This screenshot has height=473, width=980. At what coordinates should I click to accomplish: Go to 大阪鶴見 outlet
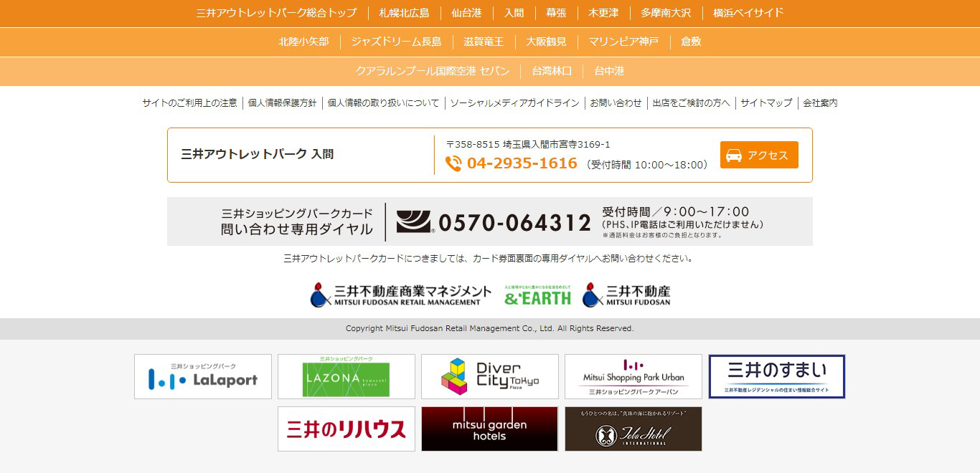tap(546, 42)
